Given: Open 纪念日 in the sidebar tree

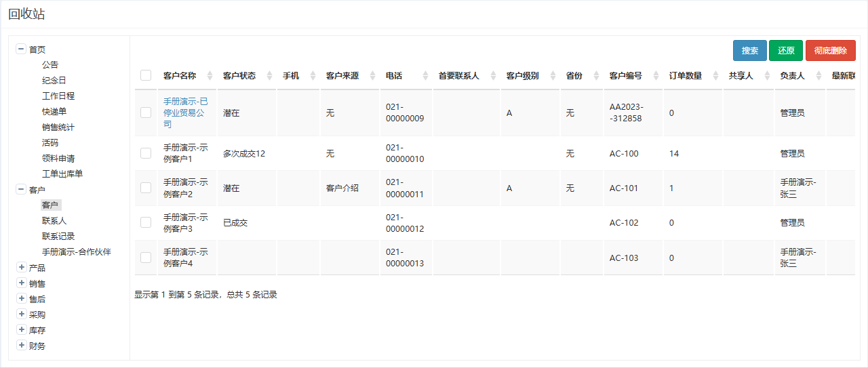Looking at the screenshot, I should [x=54, y=80].
